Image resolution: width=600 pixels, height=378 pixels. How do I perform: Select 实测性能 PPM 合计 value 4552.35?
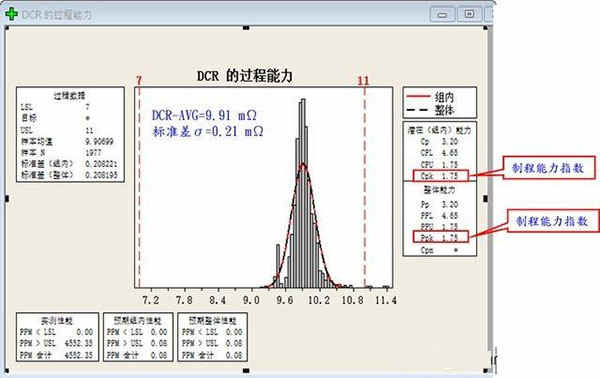pyautogui.click(x=78, y=355)
